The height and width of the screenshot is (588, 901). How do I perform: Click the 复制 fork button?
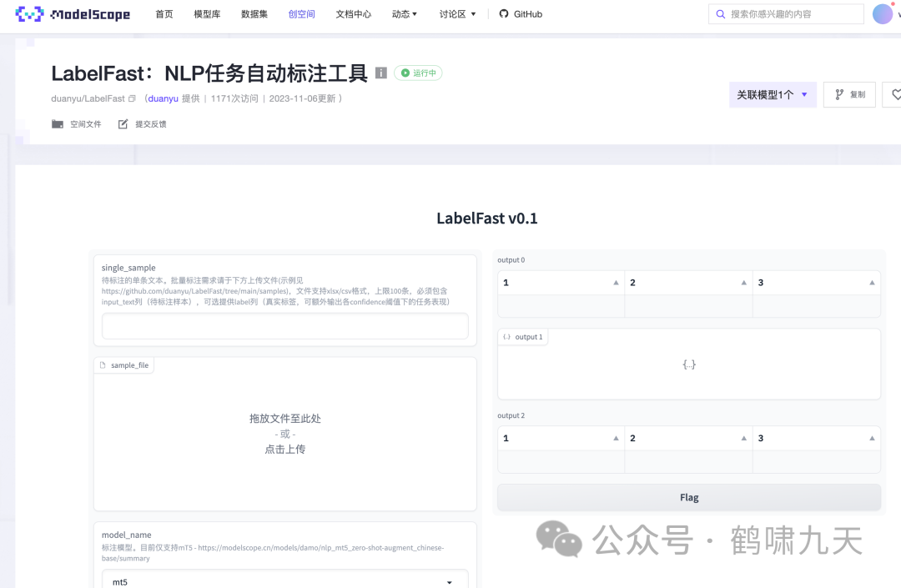coord(849,95)
